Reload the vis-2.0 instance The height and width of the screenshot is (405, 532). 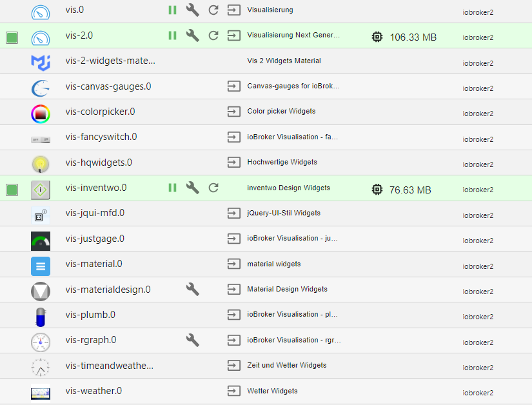tap(213, 35)
